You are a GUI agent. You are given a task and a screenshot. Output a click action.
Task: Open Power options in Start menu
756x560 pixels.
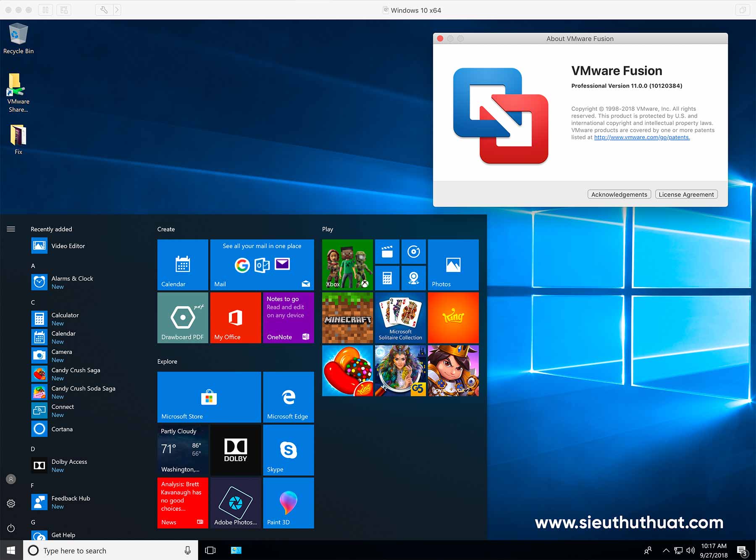(x=11, y=528)
